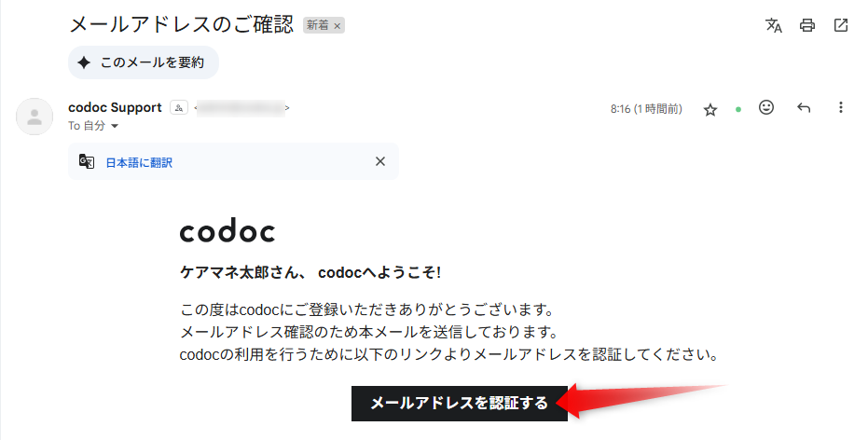
Task: Click the Google Translate icon in translation bar
Action: point(87,161)
